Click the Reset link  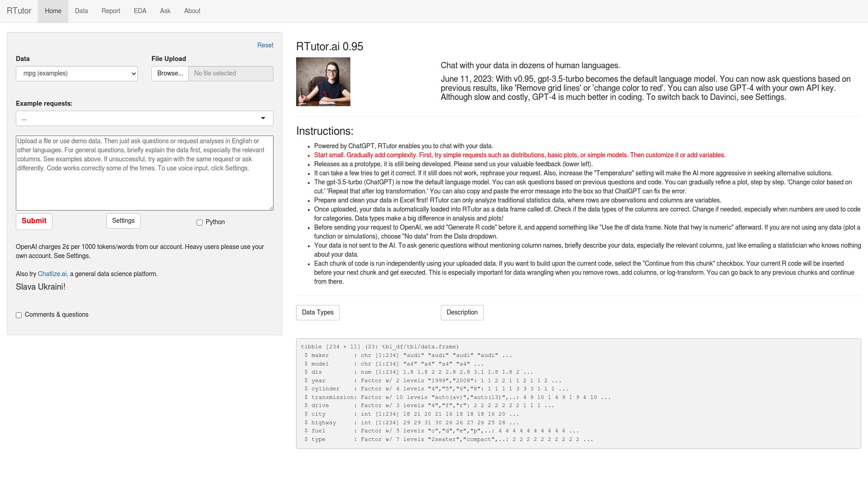[x=265, y=45]
